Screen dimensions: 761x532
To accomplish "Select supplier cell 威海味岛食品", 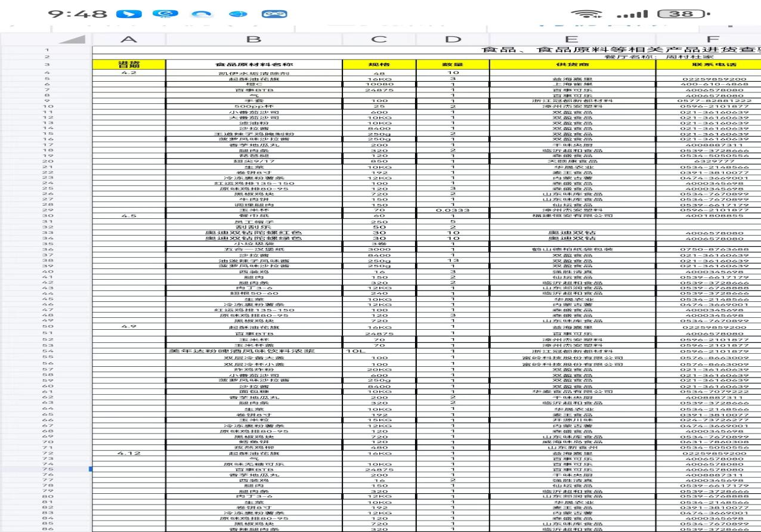I will [573, 442].
